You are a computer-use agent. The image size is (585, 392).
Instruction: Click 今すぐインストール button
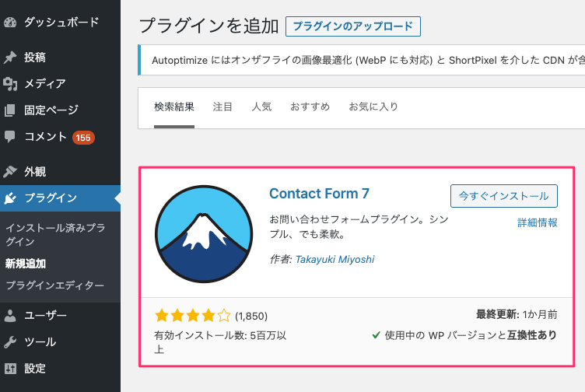(x=503, y=196)
